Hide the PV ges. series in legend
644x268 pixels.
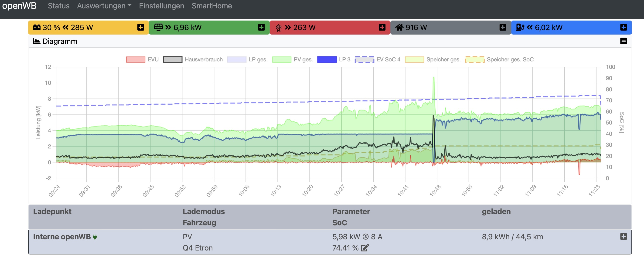(282, 60)
